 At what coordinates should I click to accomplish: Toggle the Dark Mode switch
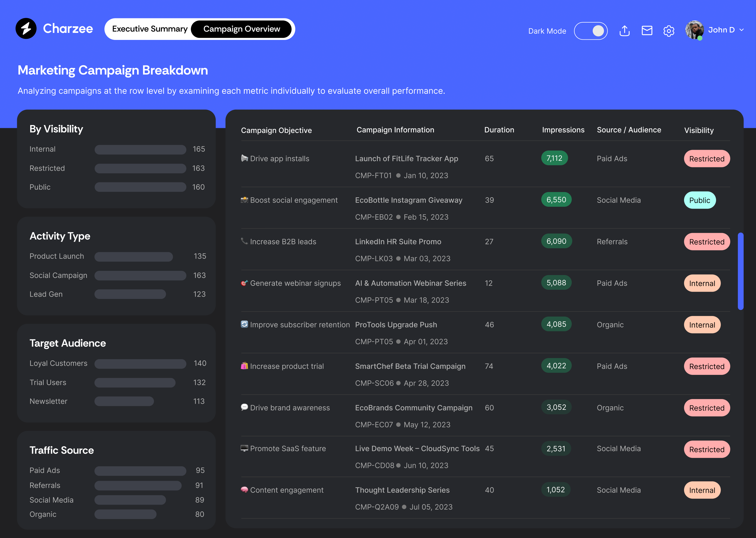click(591, 31)
